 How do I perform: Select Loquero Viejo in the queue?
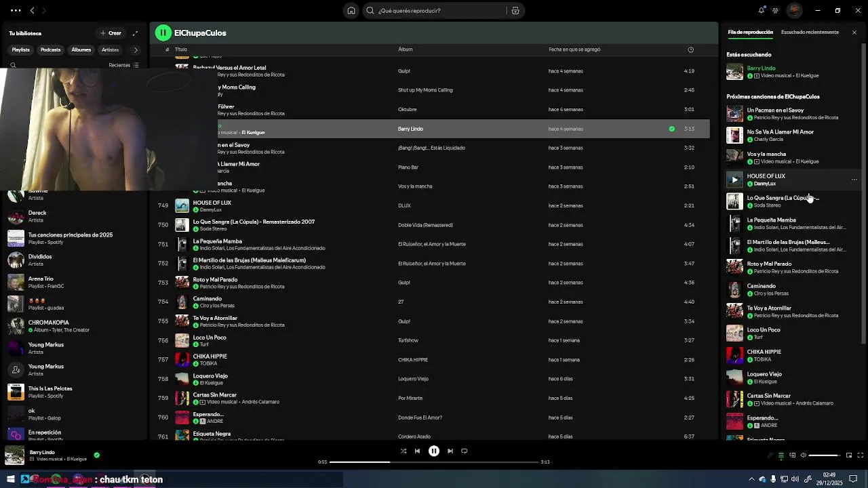tap(791, 378)
